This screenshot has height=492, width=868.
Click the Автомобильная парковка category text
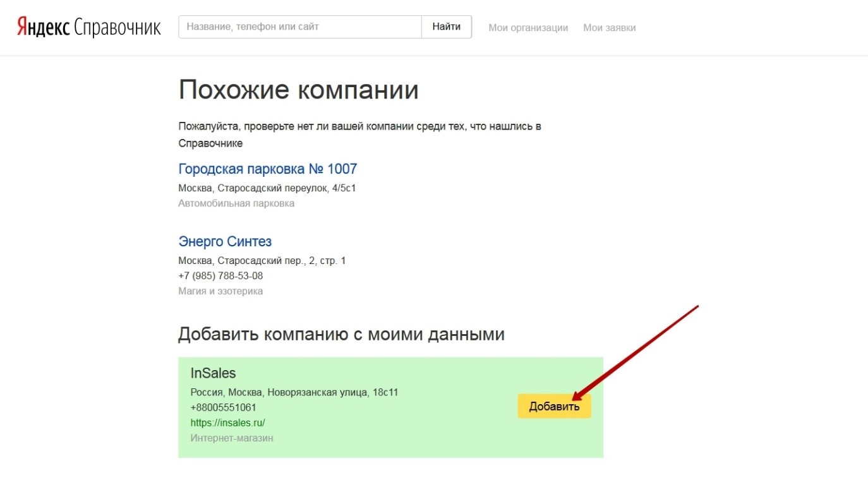pyautogui.click(x=236, y=203)
